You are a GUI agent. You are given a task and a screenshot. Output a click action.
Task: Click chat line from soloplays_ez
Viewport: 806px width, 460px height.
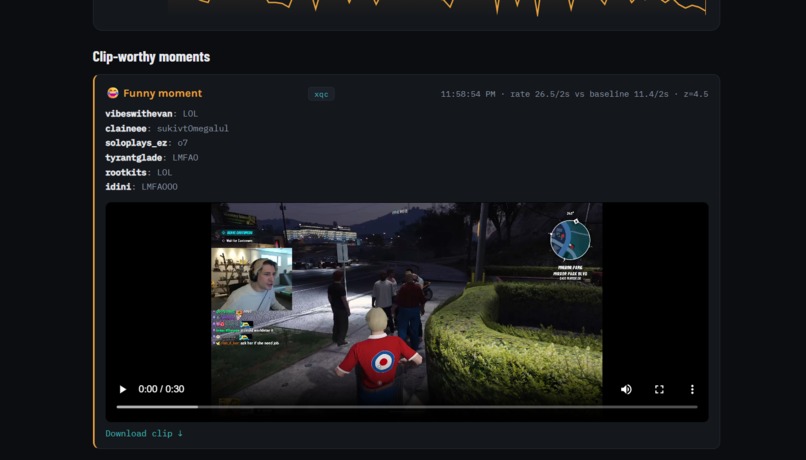(146, 143)
